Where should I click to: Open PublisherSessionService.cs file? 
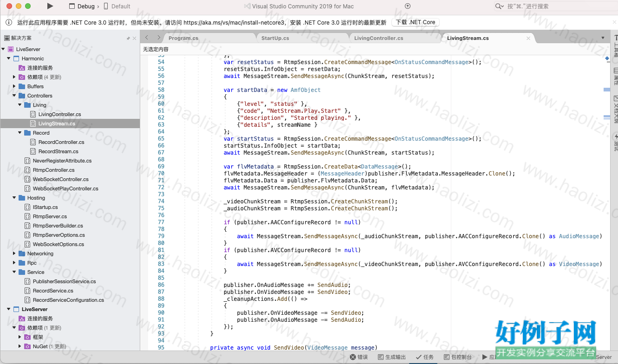[64, 281]
